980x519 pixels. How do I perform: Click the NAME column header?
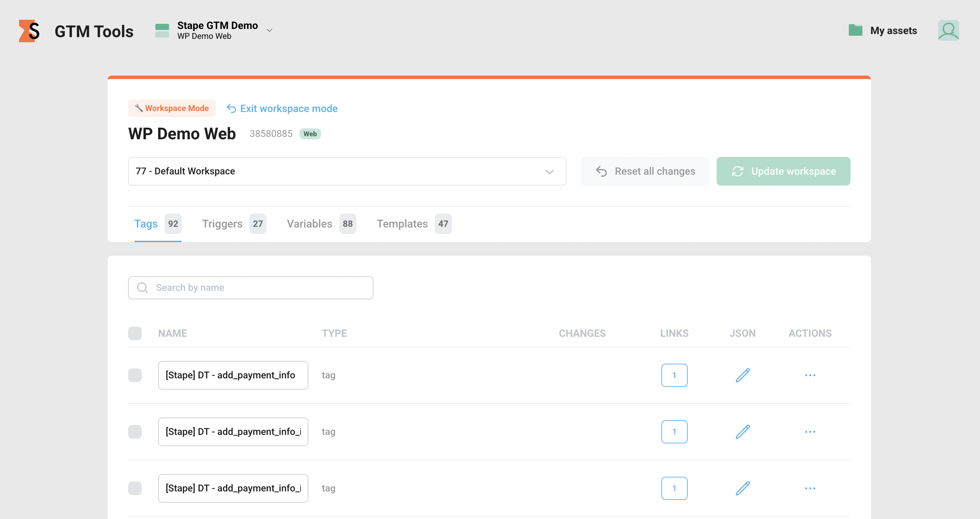[173, 333]
